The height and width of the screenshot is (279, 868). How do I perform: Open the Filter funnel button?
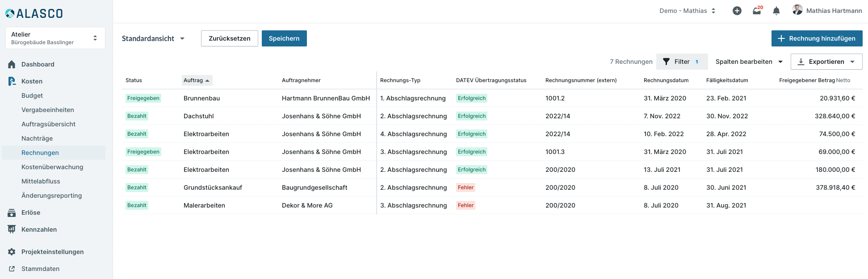[x=682, y=62]
